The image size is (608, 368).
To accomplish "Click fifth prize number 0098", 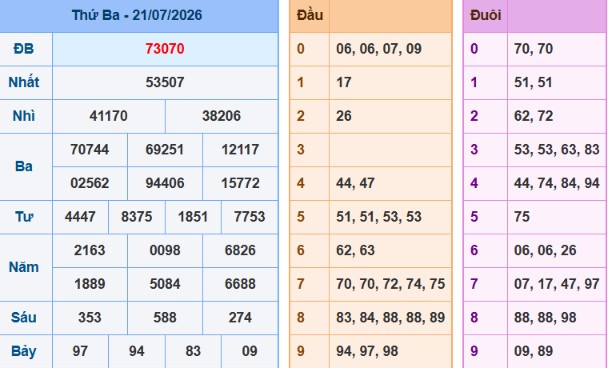I will (x=165, y=251).
